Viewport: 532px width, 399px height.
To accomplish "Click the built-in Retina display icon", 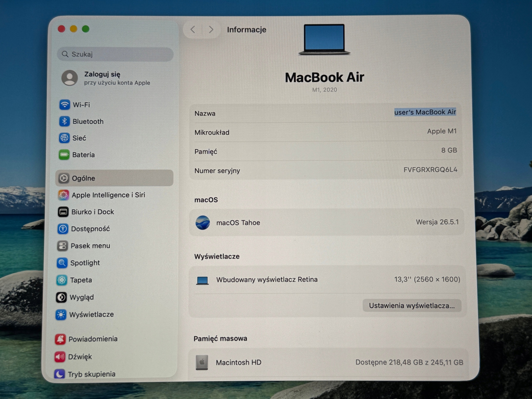I will tap(202, 280).
